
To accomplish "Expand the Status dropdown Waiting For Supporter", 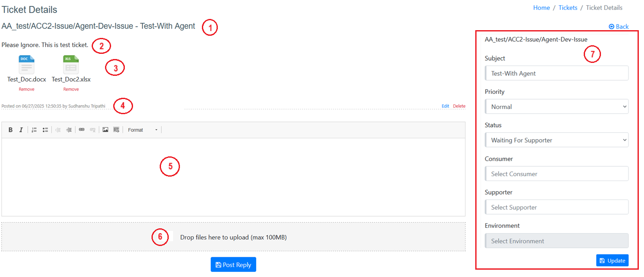I will [x=556, y=140].
